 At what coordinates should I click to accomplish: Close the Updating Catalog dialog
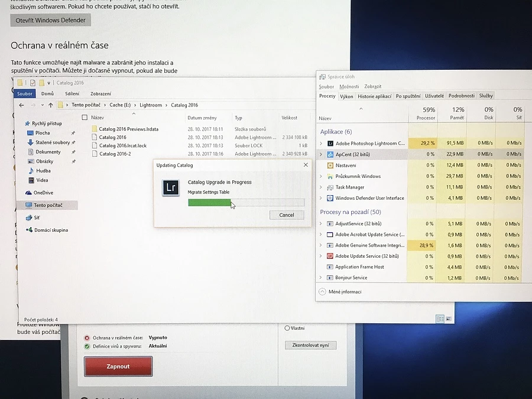tap(306, 165)
